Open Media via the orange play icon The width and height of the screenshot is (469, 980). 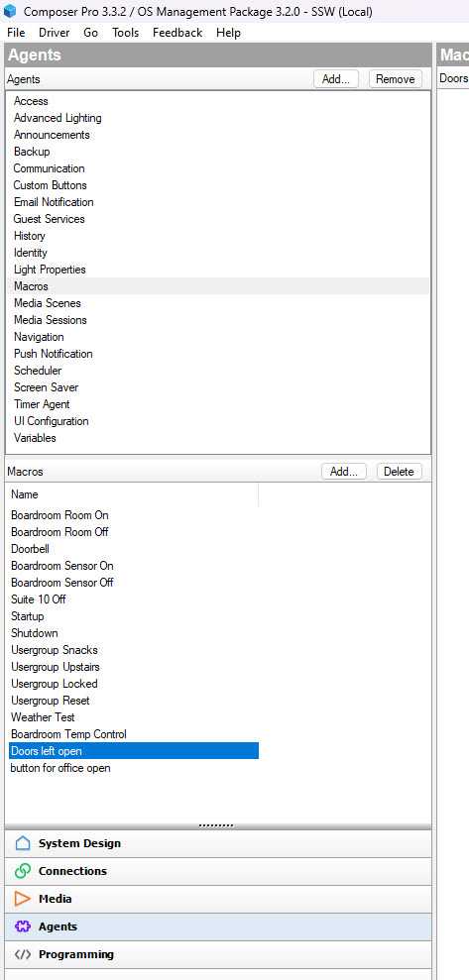[x=23, y=899]
